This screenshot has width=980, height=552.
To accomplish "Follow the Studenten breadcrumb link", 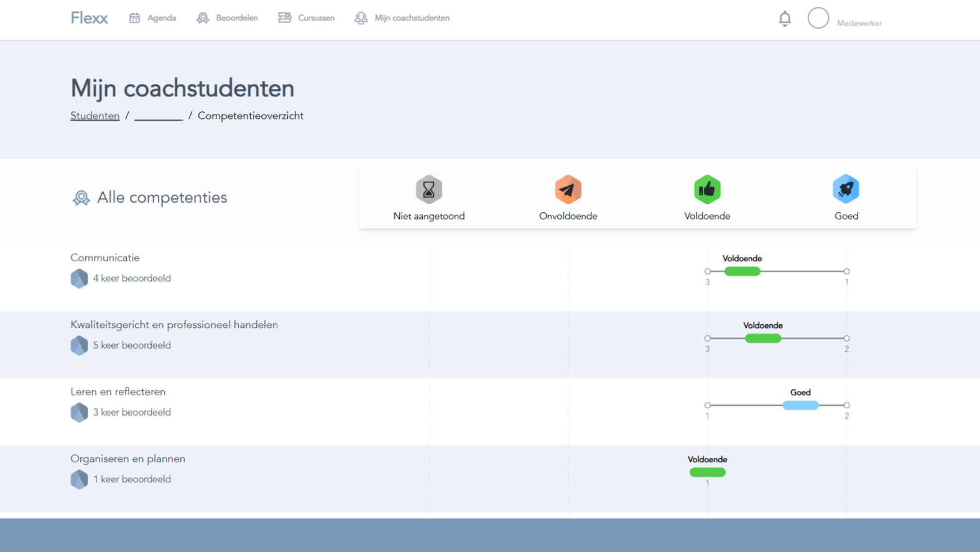I will (95, 116).
